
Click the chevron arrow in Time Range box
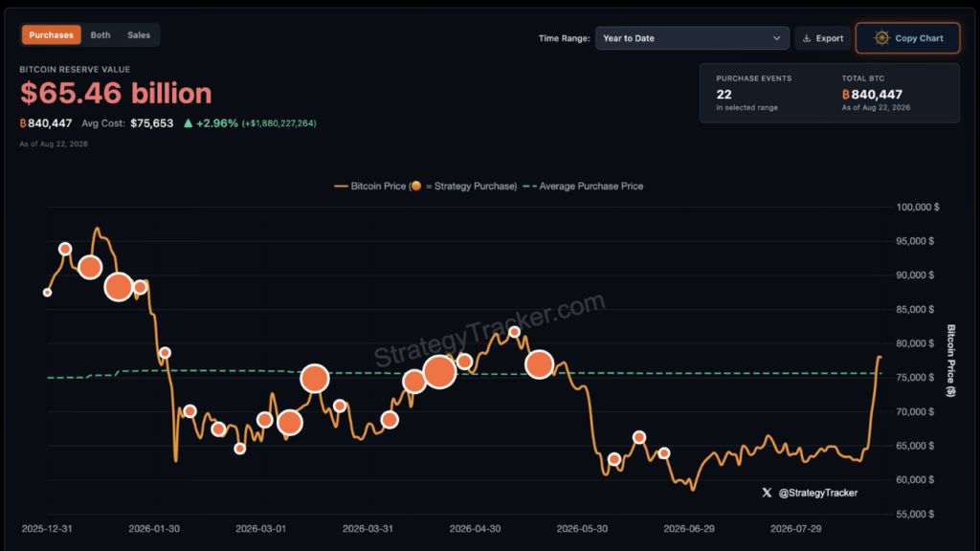coord(777,38)
